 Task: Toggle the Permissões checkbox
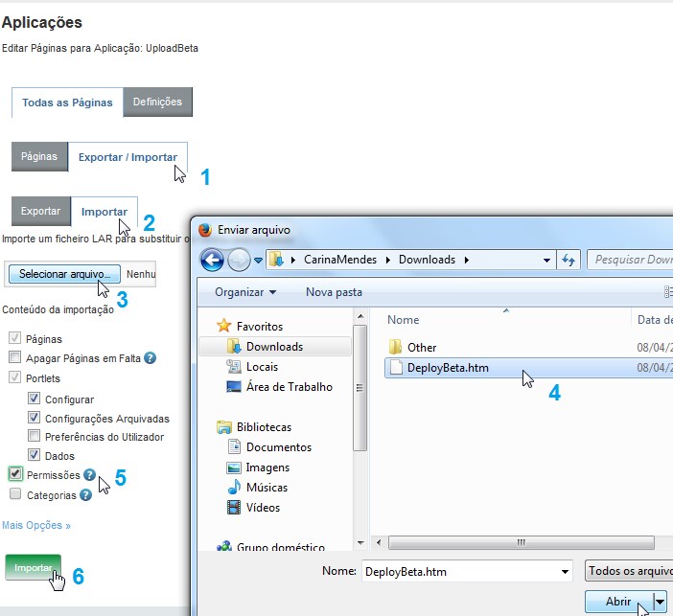[15, 473]
